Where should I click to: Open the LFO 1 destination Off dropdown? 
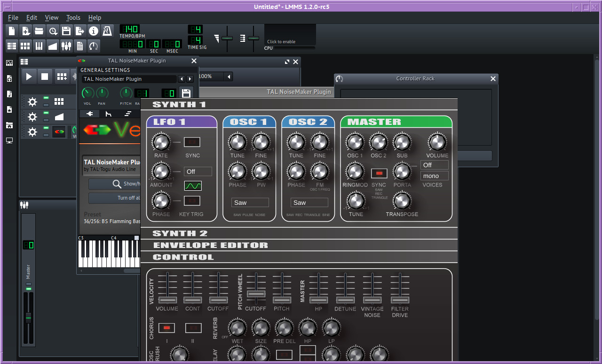coord(198,171)
